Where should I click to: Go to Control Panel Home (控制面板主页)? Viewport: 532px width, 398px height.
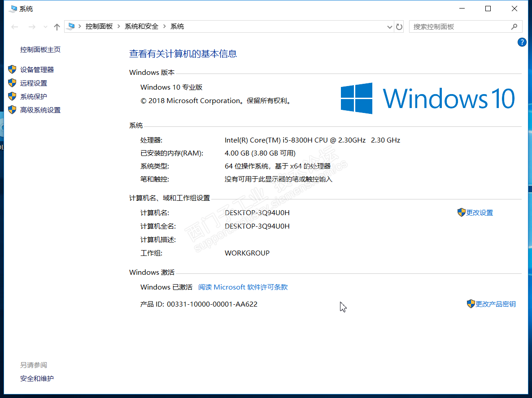tap(40, 49)
